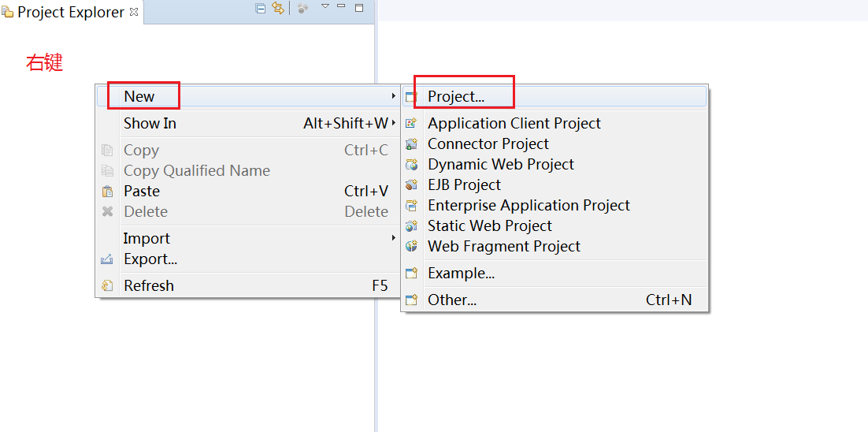Screen dimensions: 868x432
Task: Click the EJB Project icon
Action: pos(411,185)
